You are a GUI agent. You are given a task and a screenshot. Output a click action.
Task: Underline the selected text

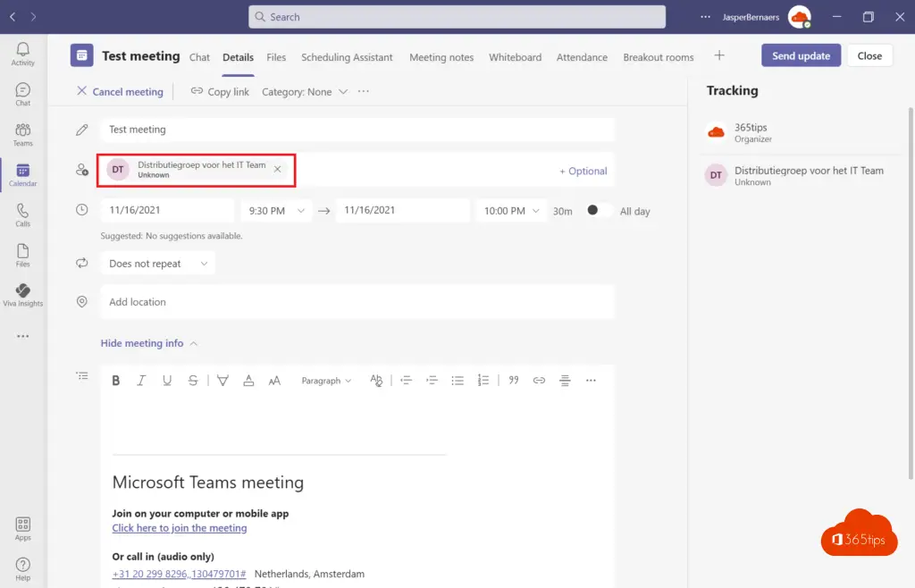[167, 381]
